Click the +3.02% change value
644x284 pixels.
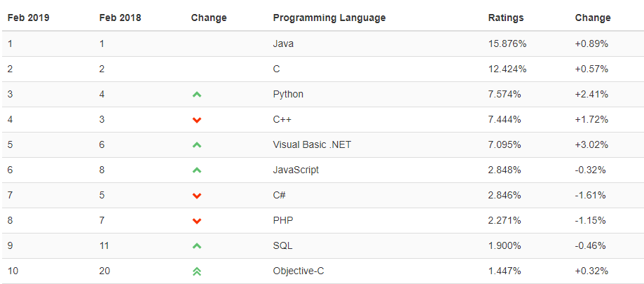(x=591, y=144)
